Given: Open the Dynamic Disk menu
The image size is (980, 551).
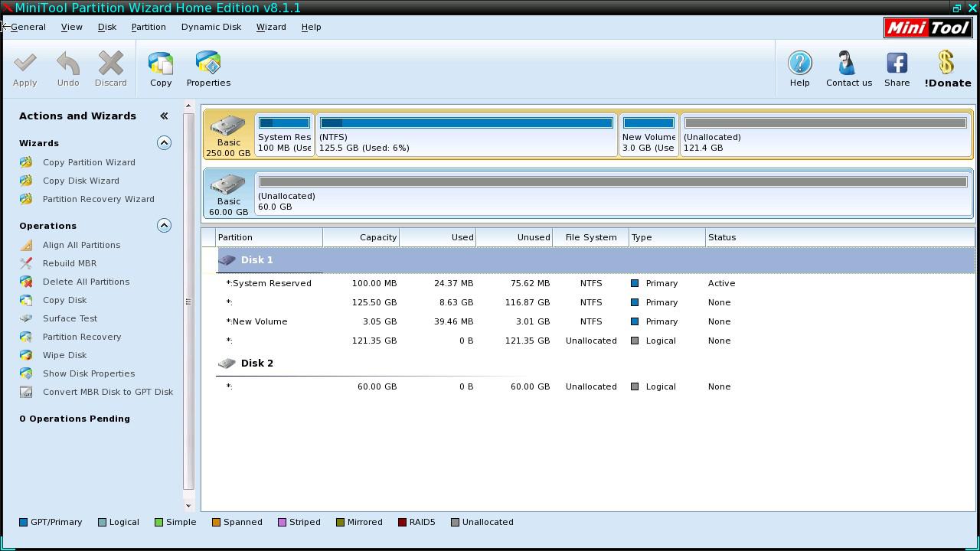Looking at the screenshot, I should pos(211,27).
